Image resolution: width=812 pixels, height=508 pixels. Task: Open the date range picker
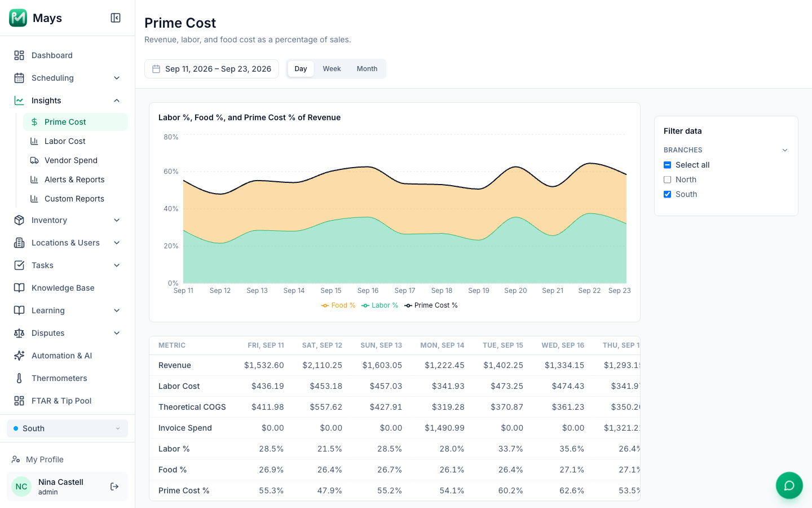(211, 69)
